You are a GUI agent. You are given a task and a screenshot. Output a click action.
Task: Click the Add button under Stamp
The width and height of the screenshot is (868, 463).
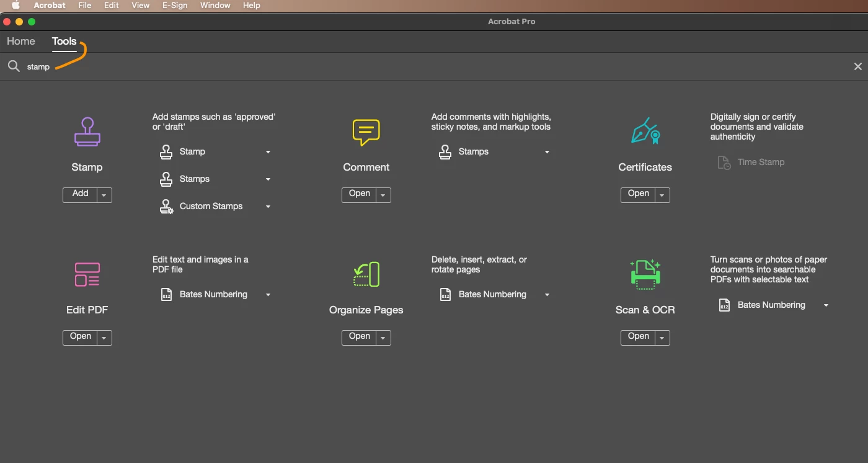[x=81, y=194]
